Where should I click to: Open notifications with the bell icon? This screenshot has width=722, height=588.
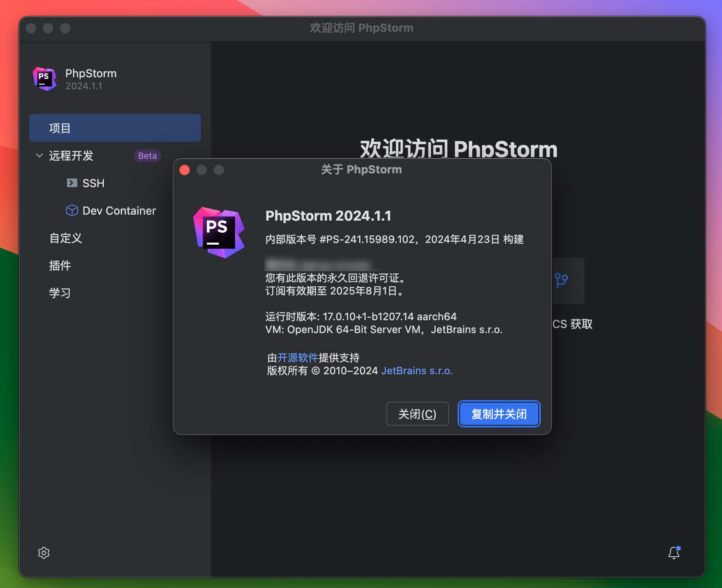(x=673, y=553)
